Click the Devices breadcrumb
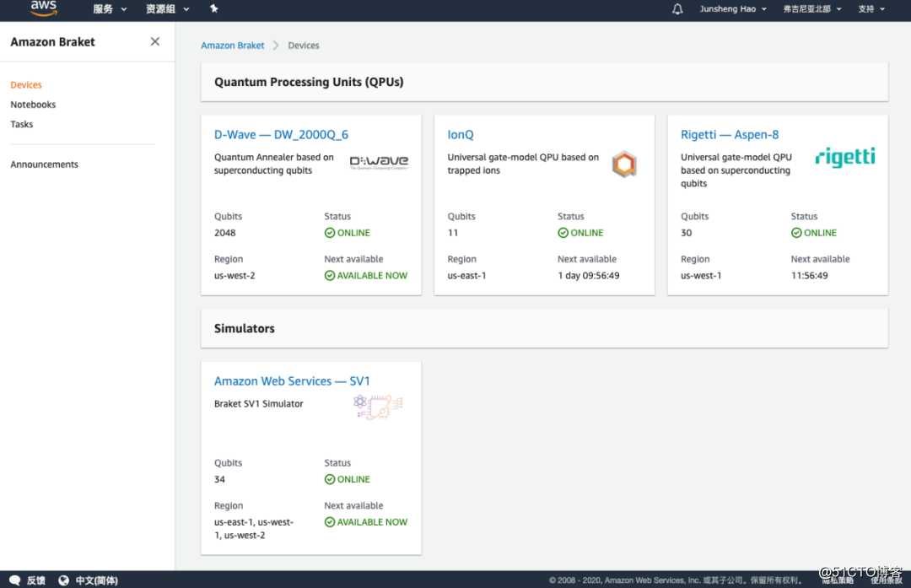The image size is (911, 588). coord(304,46)
